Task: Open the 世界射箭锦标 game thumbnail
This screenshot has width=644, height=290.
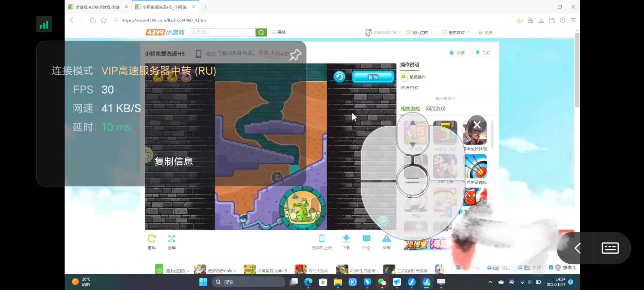Action: coord(476,166)
